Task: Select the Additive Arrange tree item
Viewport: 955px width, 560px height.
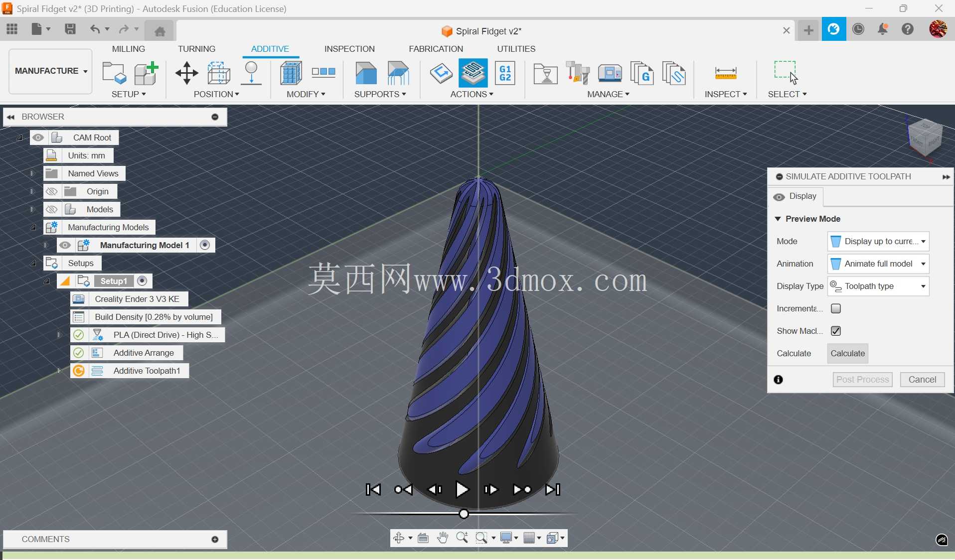Action: tap(127, 353)
